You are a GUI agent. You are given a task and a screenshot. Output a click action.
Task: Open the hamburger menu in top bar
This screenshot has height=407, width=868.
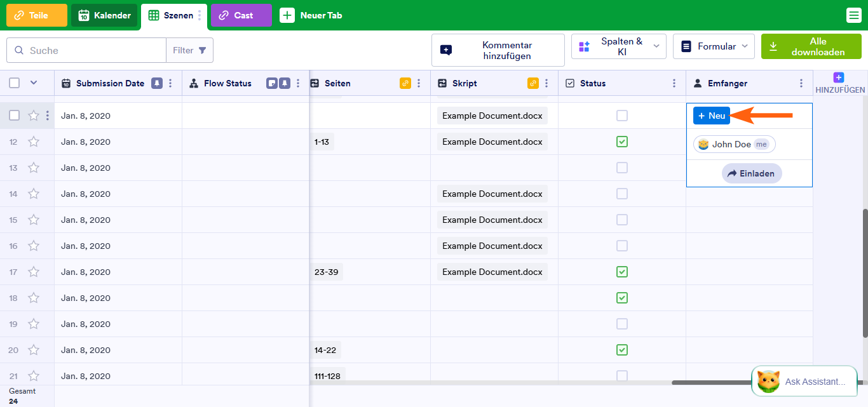tap(854, 15)
